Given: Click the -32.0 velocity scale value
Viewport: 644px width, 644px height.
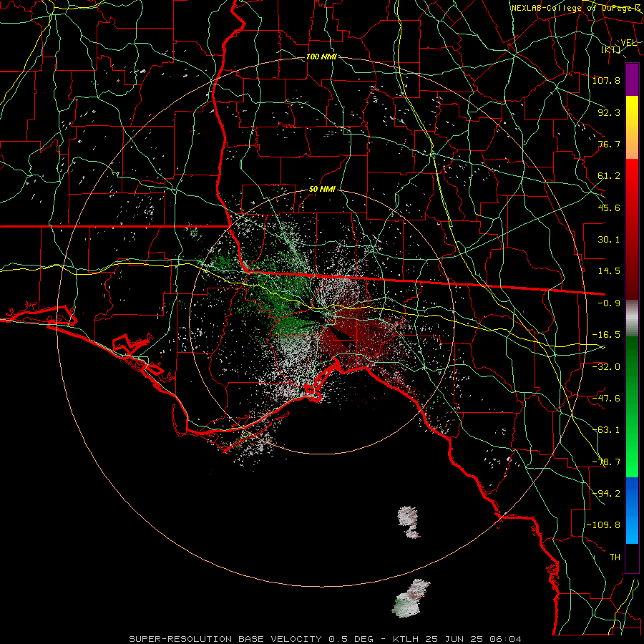Looking at the screenshot, I should pos(606,366).
